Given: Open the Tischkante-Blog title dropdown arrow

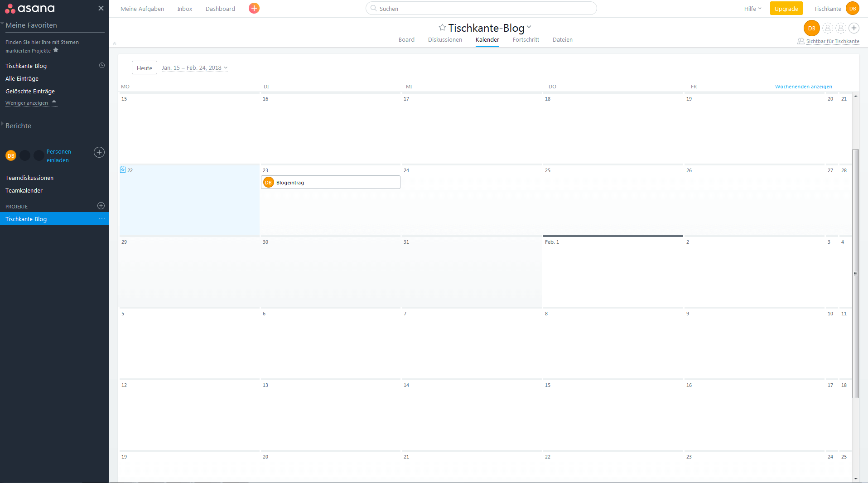Looking at the screenshot, I should [529, 27].
